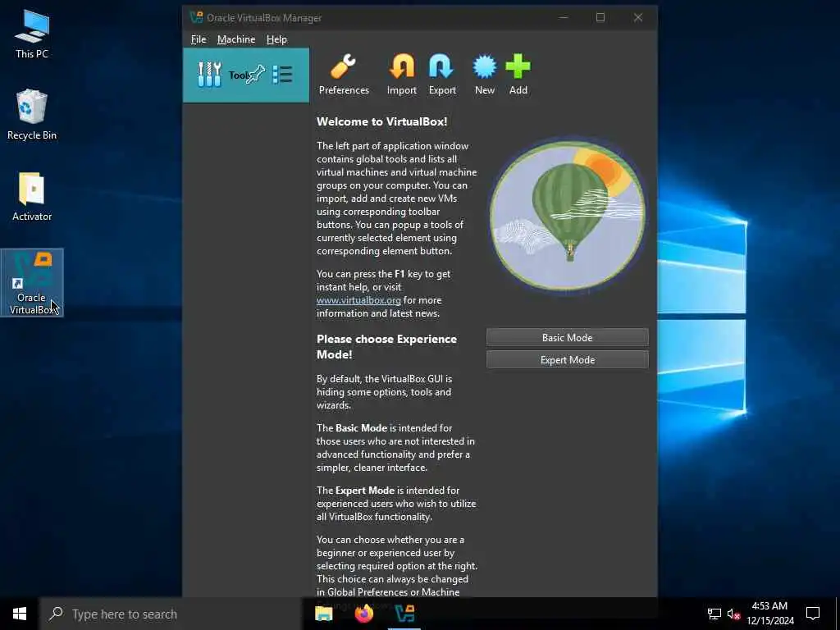This screenshot has width=840, height=630.
Task: Click the network tray icon
Action: tap(714, 614)
